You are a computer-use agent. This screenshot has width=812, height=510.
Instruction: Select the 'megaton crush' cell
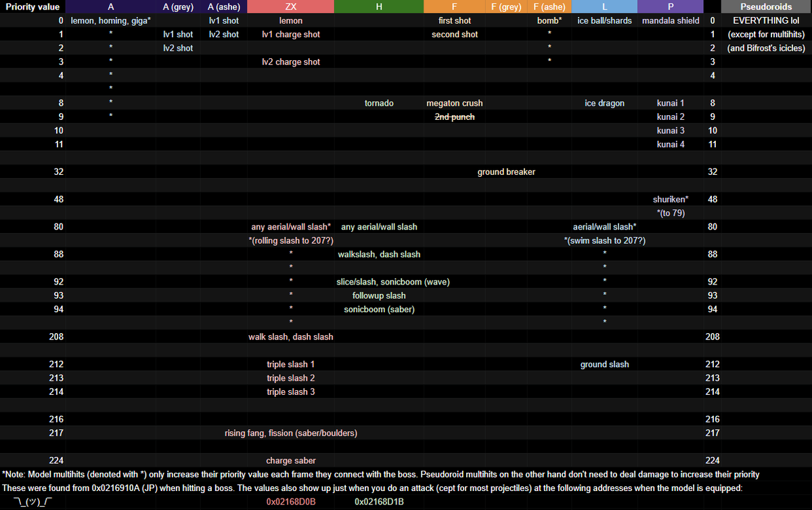pyautogui.click(x=455, y=104)
